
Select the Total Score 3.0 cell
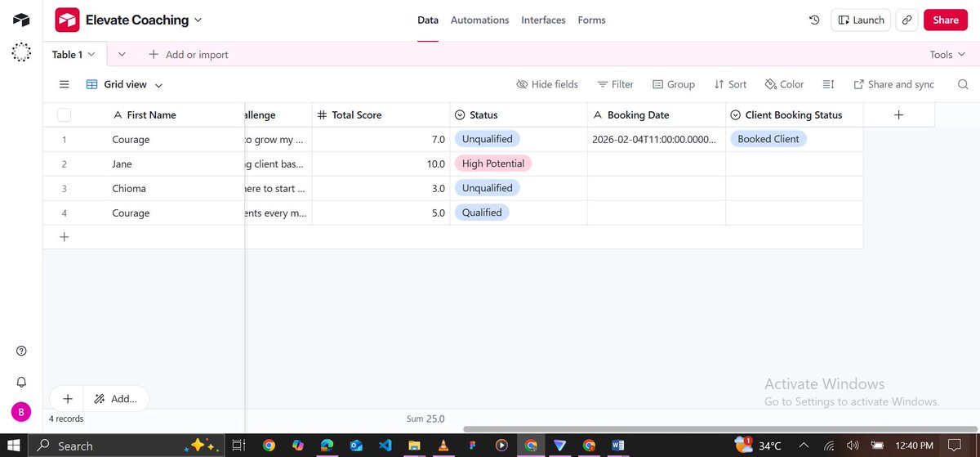(381, 188)
